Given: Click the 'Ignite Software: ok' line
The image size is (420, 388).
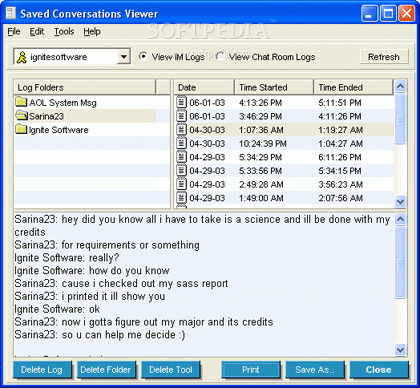Looking at the screenshot, I should [x=57, y=309].
